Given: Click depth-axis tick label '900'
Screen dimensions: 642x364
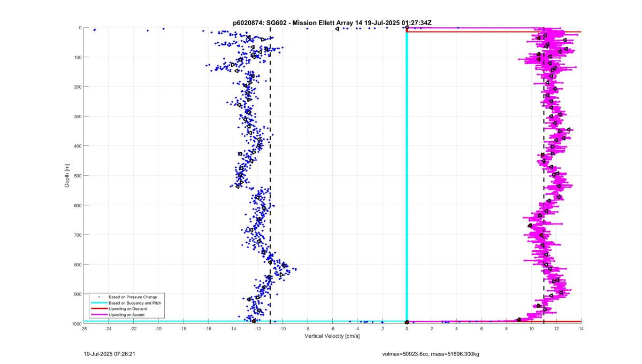Looking at the screenshot, I should 77,294.
